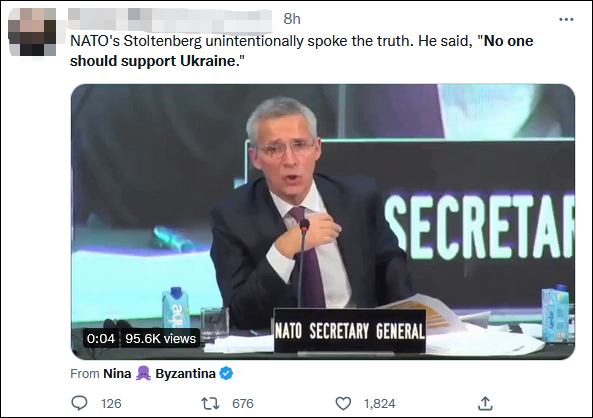Click the purple octopus emoji
Screen dimensions: 593x418
click(143, 373)
